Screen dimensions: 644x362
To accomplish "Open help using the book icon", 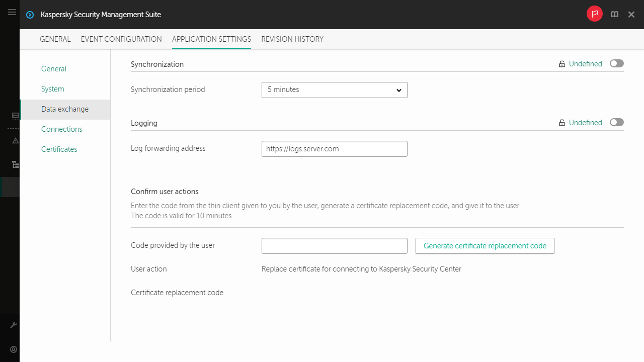I will pyautogui.click(x=614, y=14).
